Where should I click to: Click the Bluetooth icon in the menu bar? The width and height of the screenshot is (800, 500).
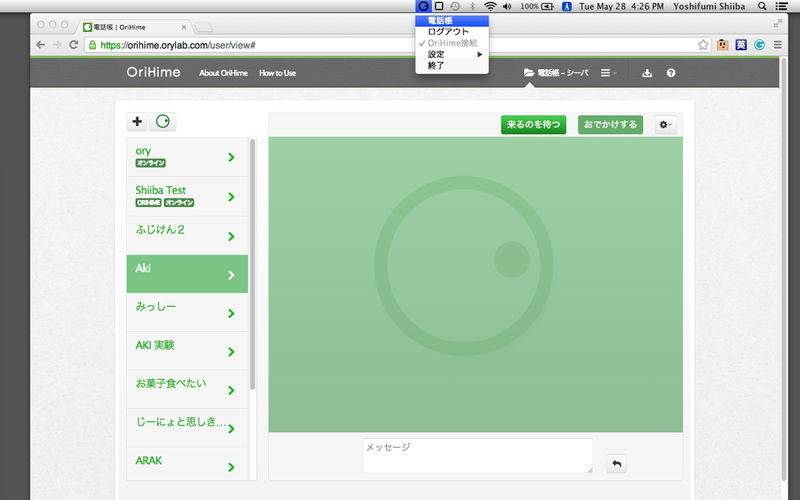pyautogui.click(x=472, y=6)
